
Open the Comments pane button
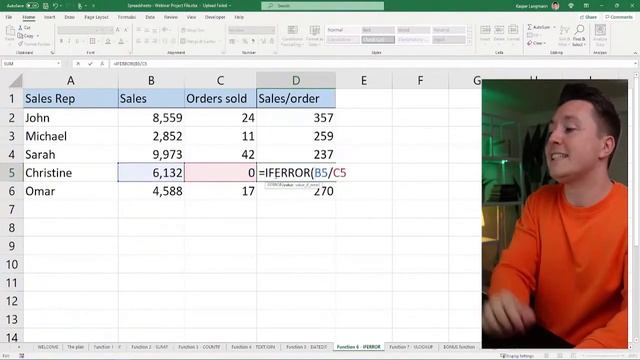(x=619, y=17)
